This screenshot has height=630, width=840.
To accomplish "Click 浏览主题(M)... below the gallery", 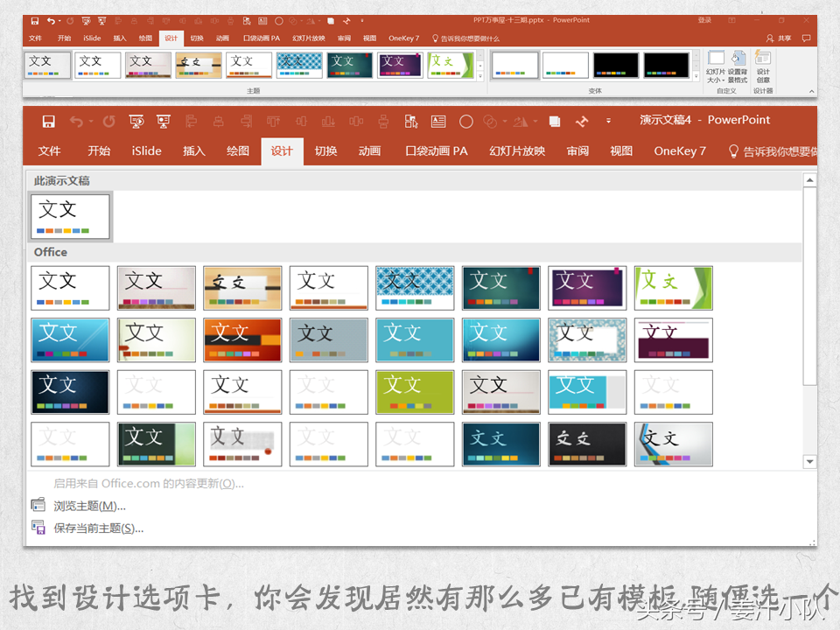I will (x=89, y=506).
